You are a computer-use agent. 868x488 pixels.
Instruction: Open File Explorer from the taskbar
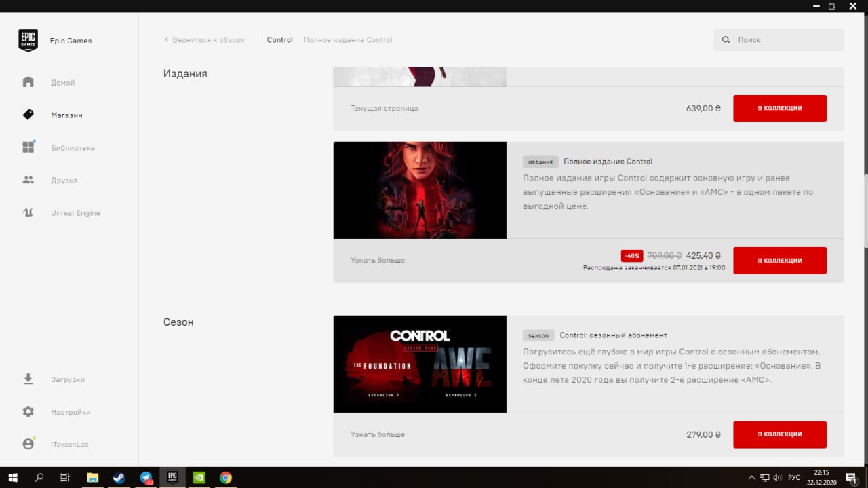pos(93,477)
